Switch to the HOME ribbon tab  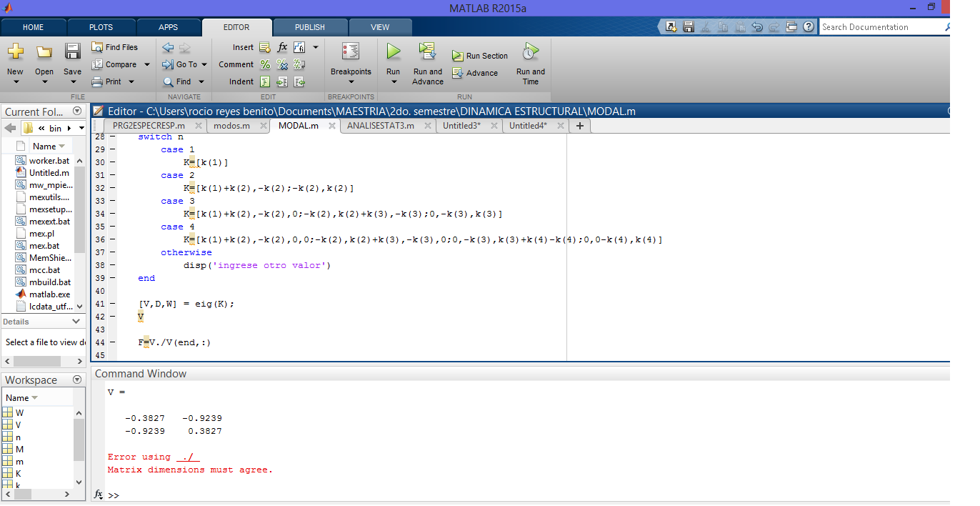34,27
